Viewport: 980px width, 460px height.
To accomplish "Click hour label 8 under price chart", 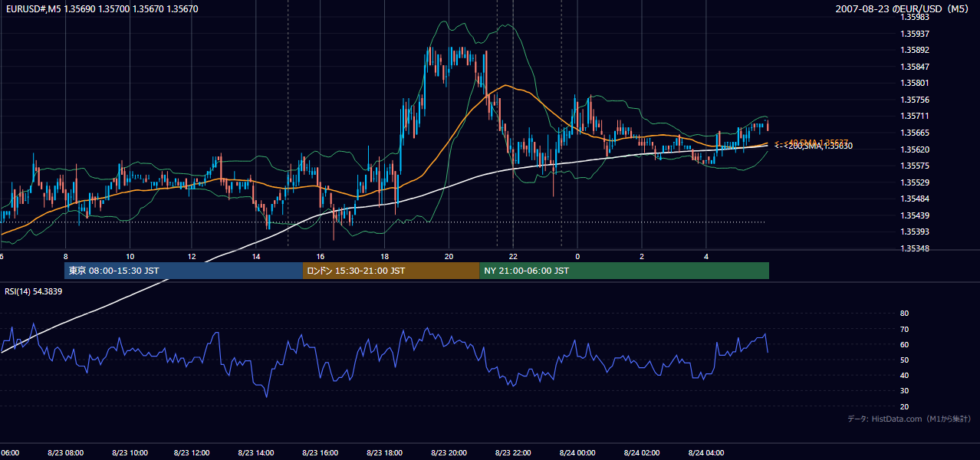I will point(65,256).
